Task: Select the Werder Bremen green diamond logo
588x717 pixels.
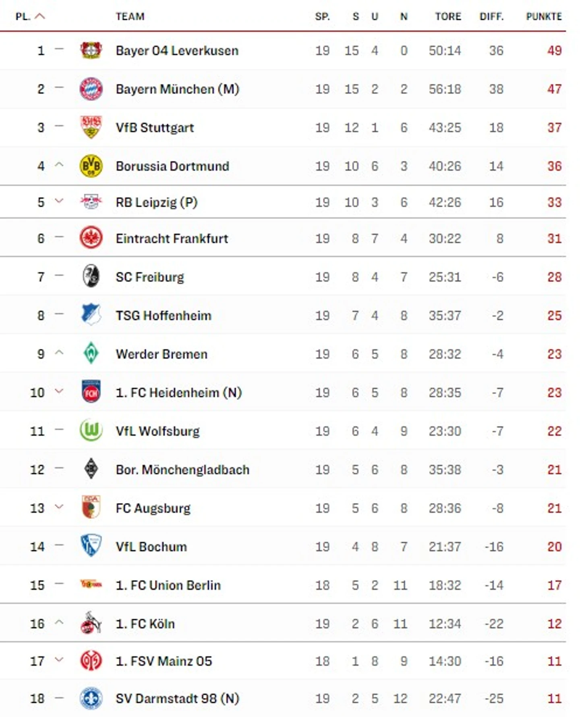Action: coord(91,353)
